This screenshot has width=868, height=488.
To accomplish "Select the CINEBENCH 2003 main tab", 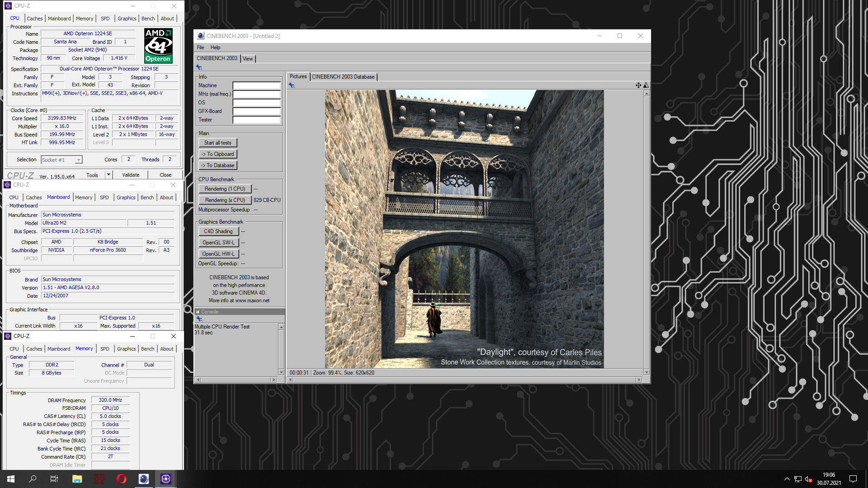I will click(217, 58).
